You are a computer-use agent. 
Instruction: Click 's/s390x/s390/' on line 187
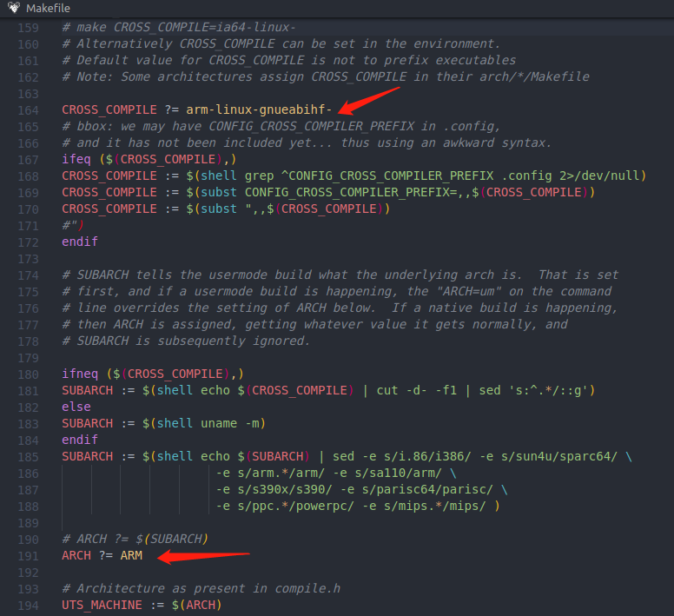[x=285, y=490]
